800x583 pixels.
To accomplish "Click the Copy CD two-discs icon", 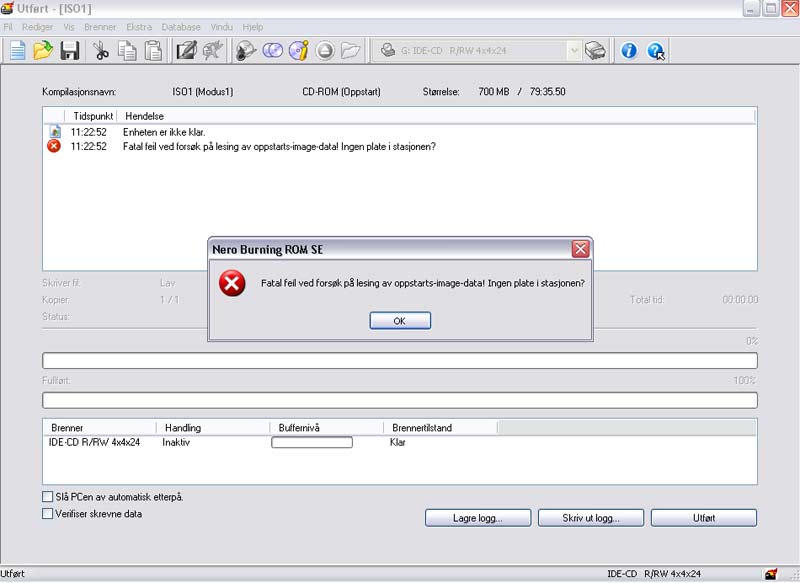I will [272, 50].
